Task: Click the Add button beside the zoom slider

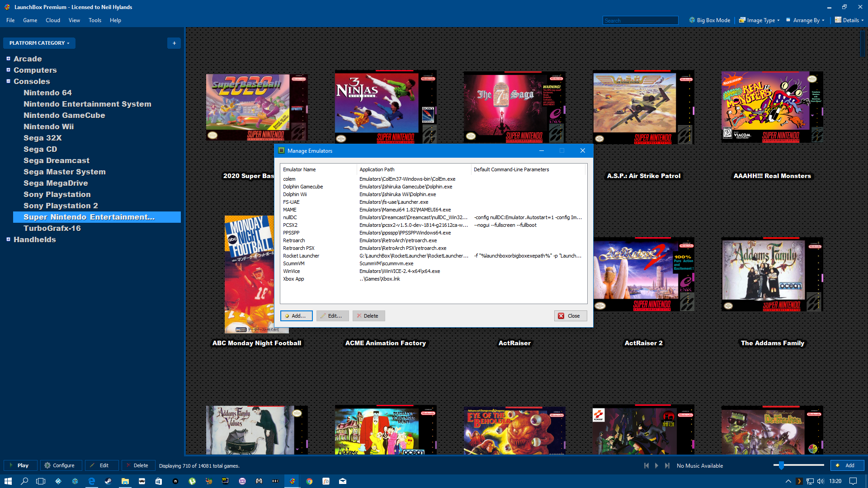Action: tap(847, 465)
